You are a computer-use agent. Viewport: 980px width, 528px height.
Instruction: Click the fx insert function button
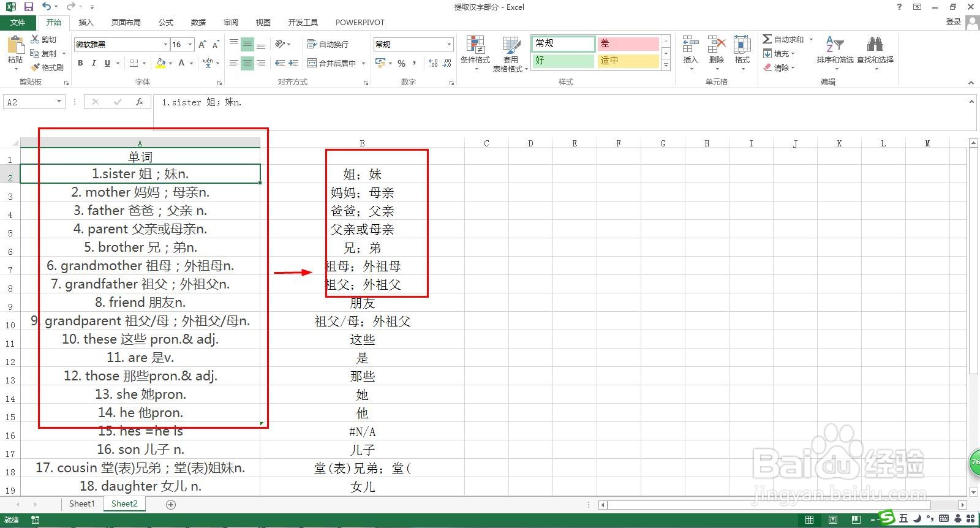(140, 102)
